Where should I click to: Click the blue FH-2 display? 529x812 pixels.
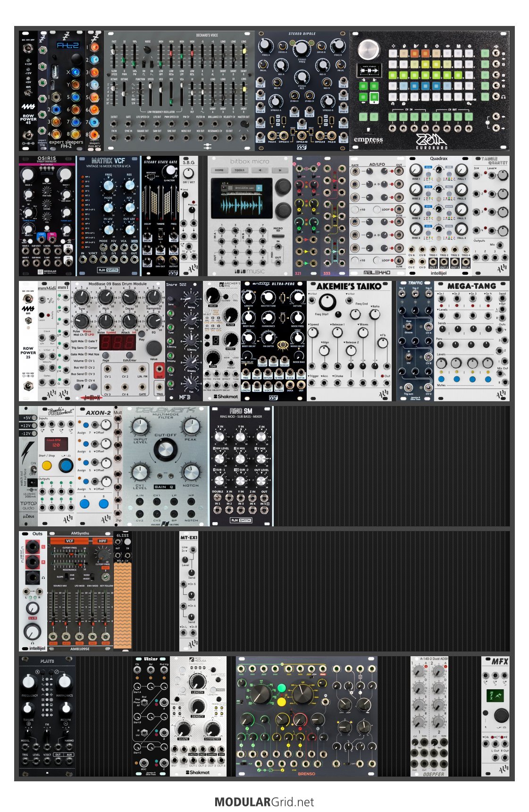coord(68,45)
